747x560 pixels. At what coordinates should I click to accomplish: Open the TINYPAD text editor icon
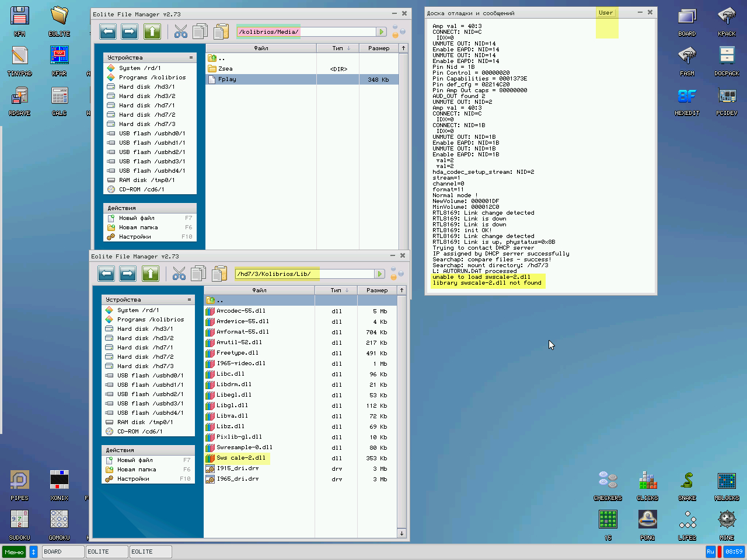click(19, 57)
